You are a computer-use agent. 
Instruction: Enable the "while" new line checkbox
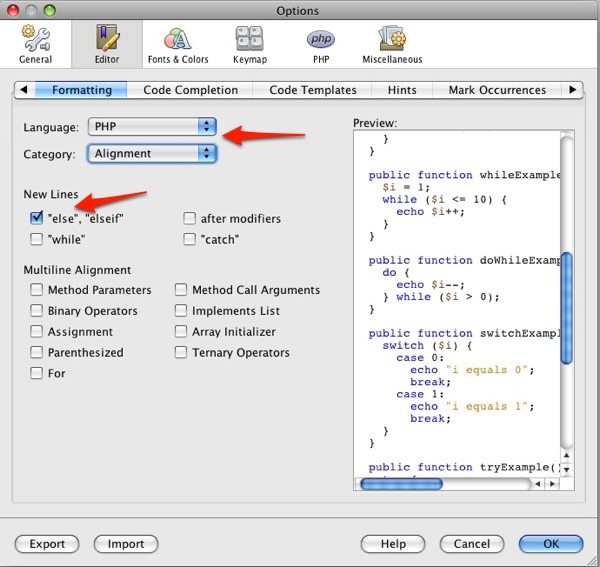tap(37, 239)
